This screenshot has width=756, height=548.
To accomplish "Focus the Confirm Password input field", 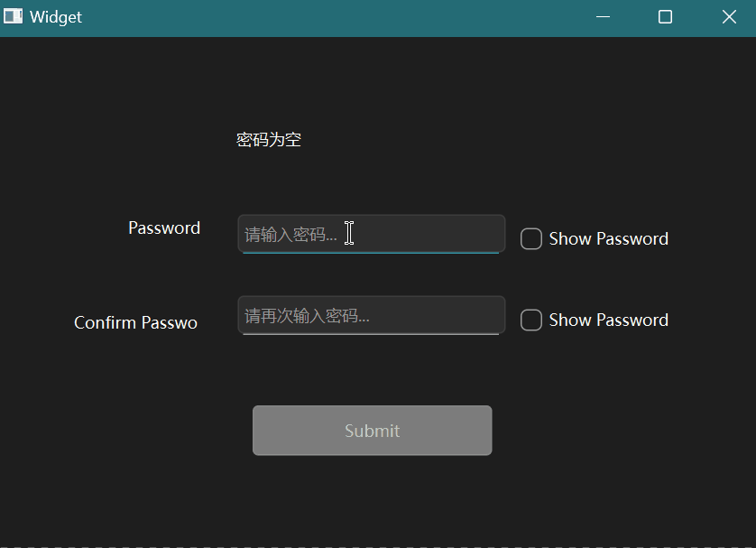I will pos(433,315).
